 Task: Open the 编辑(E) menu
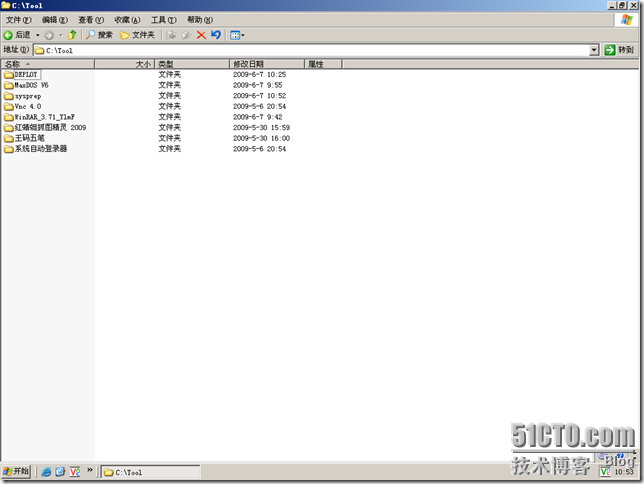[55, 20]
